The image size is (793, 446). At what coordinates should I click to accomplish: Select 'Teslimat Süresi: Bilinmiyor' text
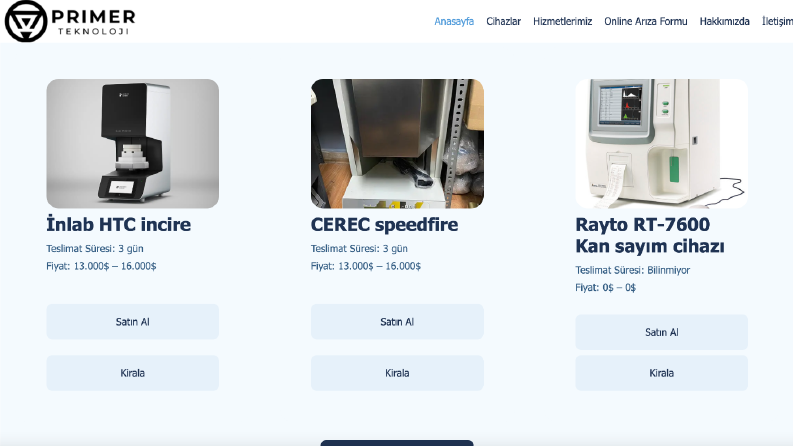point(633,271)
